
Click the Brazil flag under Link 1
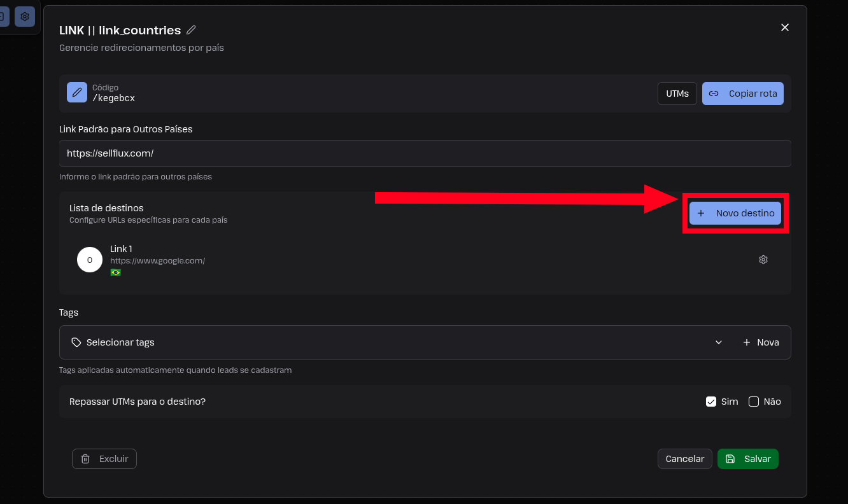(115, 272)
